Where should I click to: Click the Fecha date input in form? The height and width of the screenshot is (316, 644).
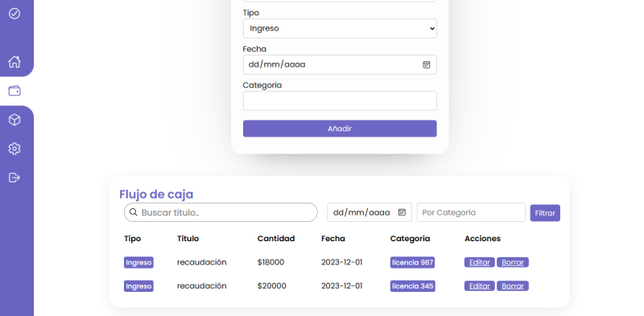[340, 65]
